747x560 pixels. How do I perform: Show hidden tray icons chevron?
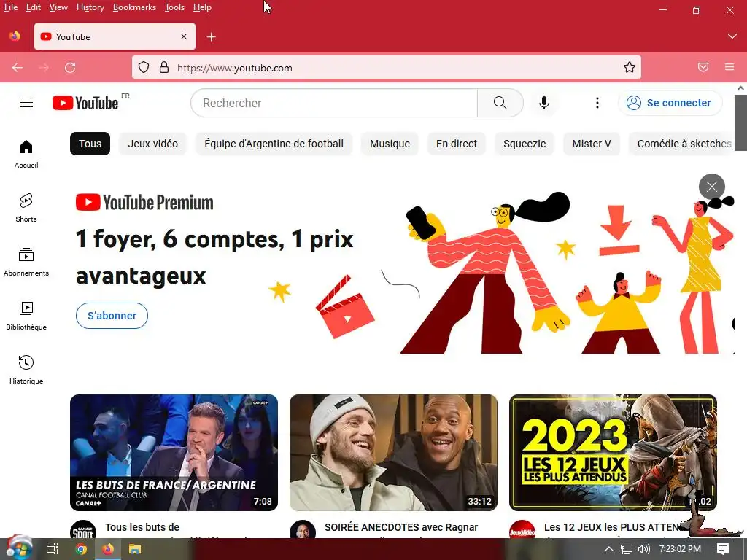click(609, 549)
